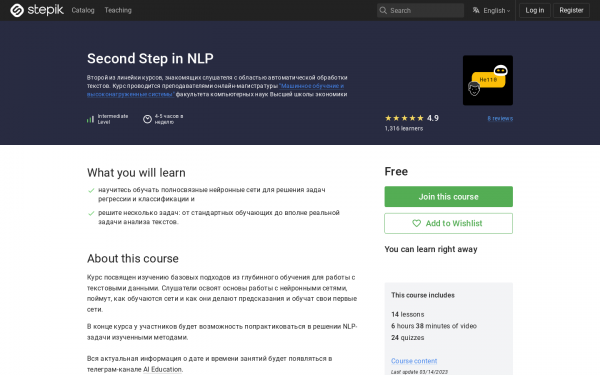The height and width of the screenshot is (375, 600).
Task: Click the "Second Step in NLP" title
Action: tap(150, 59)
